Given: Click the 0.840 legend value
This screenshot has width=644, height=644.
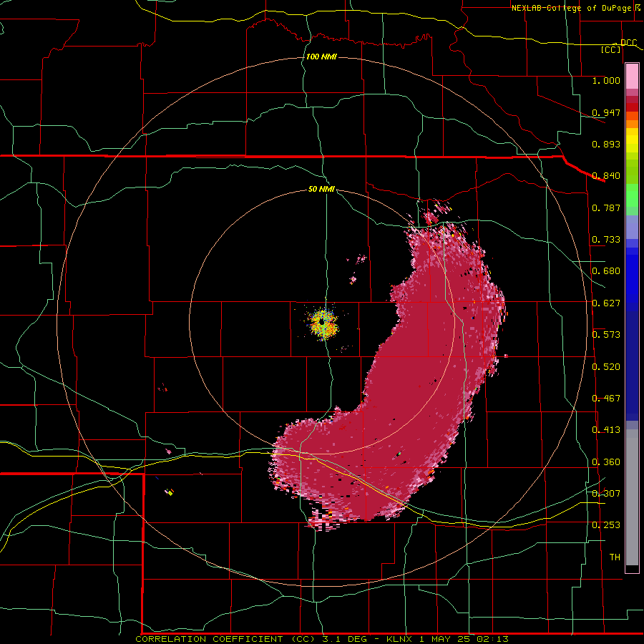Looking at the screenshot, I should pos(606,176).
